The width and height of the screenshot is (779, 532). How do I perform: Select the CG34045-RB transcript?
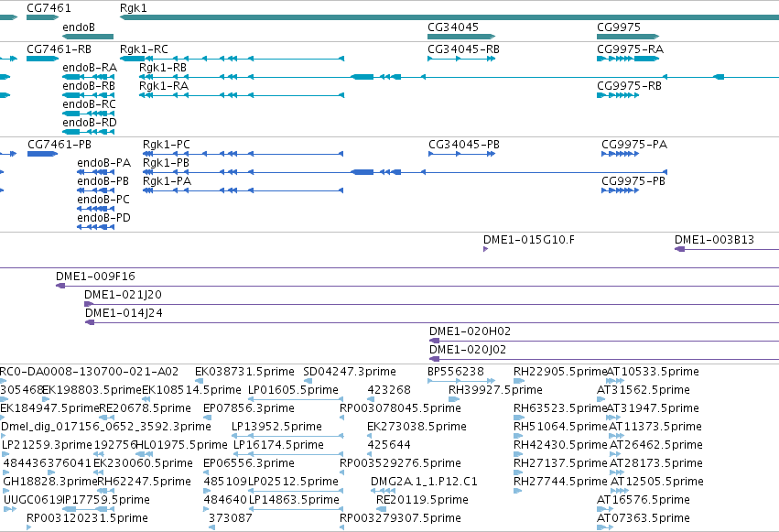(461, 59)
